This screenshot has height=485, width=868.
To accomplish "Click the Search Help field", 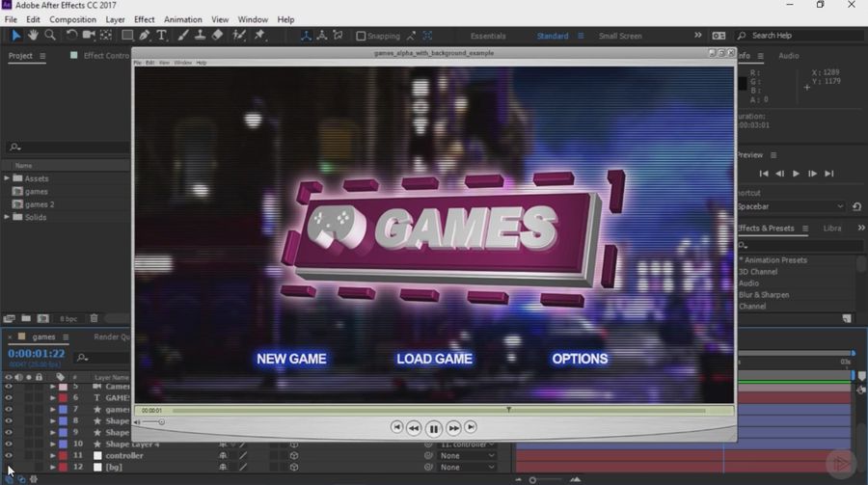I will (x=800, y=36).
